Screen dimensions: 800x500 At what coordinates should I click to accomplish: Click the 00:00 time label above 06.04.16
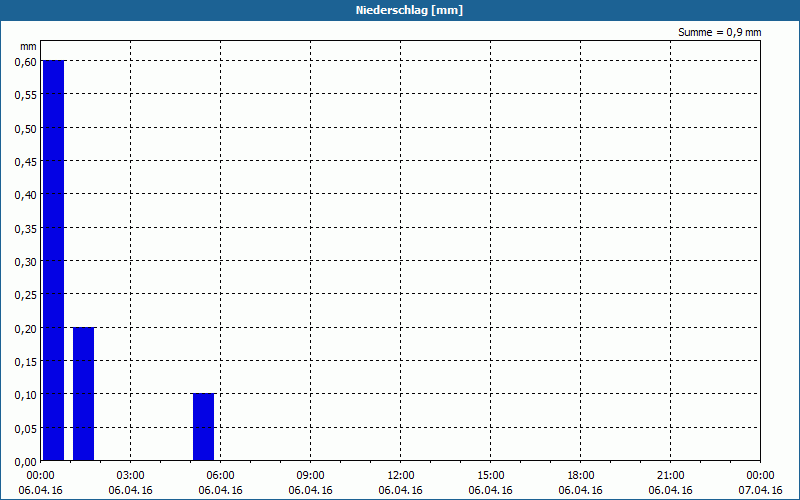pyautogui.click(x=40, y=476)
